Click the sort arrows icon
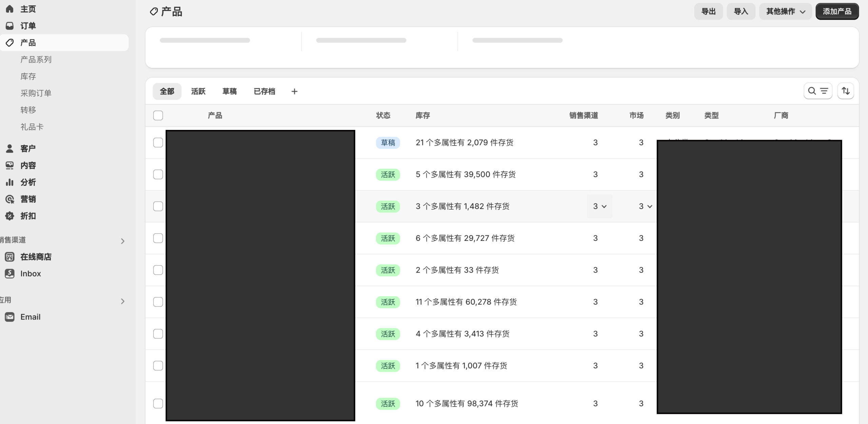The image size is (868, 424). [845, 91]
